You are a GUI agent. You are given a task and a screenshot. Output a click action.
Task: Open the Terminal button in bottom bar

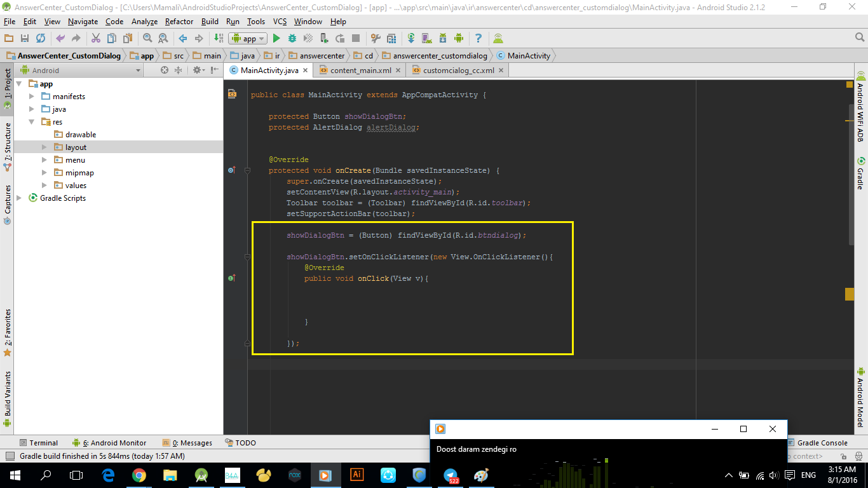[x=38, y=443]
